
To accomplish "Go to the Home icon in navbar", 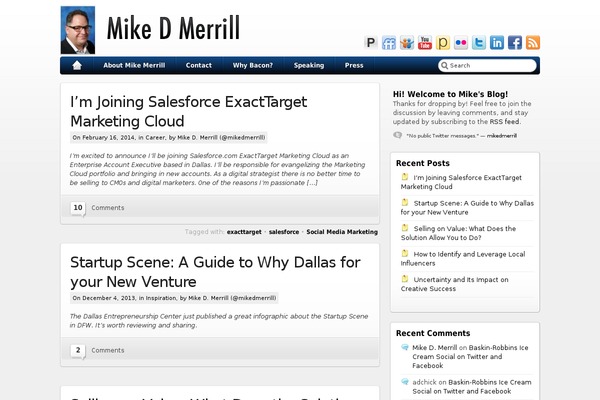I will (x=77, y=65).
